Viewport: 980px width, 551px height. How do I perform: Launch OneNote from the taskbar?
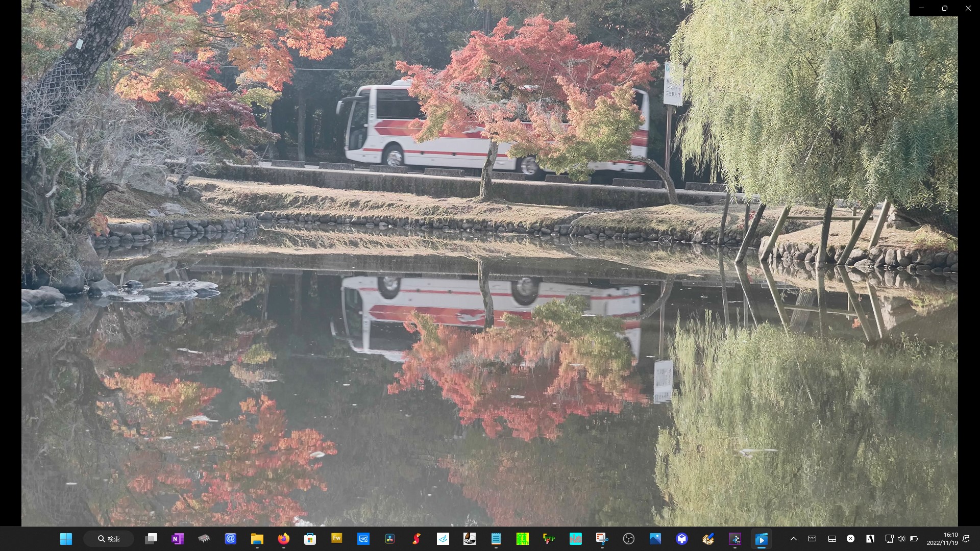pos(178,539)
